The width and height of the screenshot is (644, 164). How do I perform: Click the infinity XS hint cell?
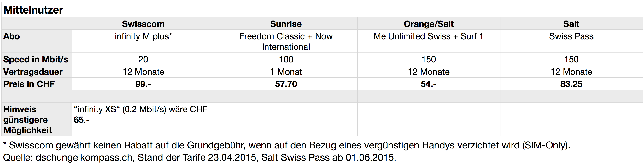pos(141,115)
